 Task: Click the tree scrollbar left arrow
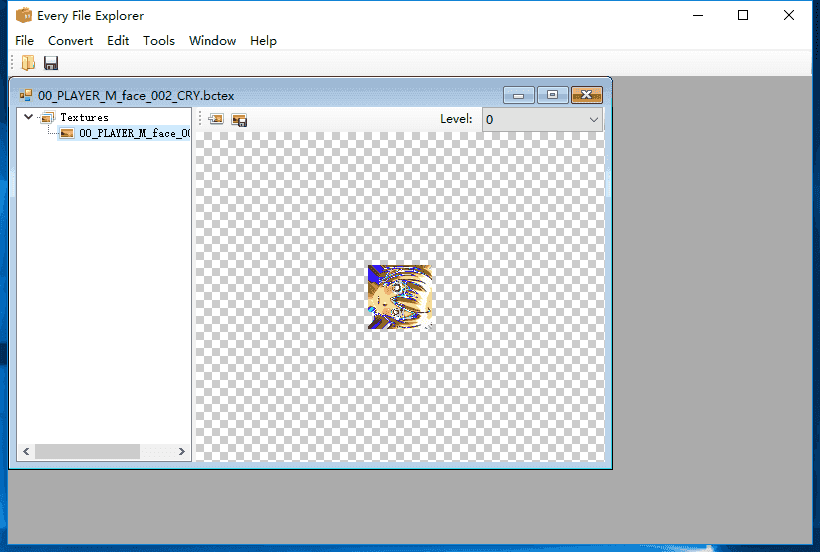coord(26,451)
